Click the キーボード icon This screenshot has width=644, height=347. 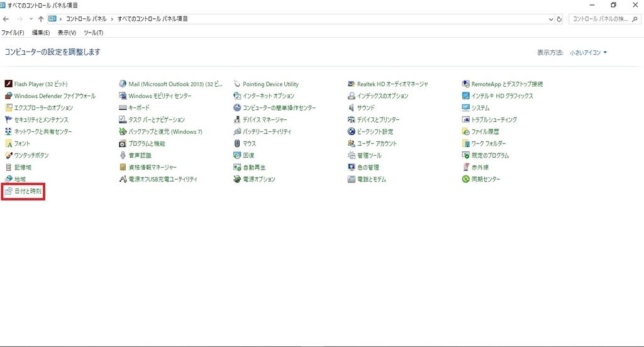pos(123,107)
